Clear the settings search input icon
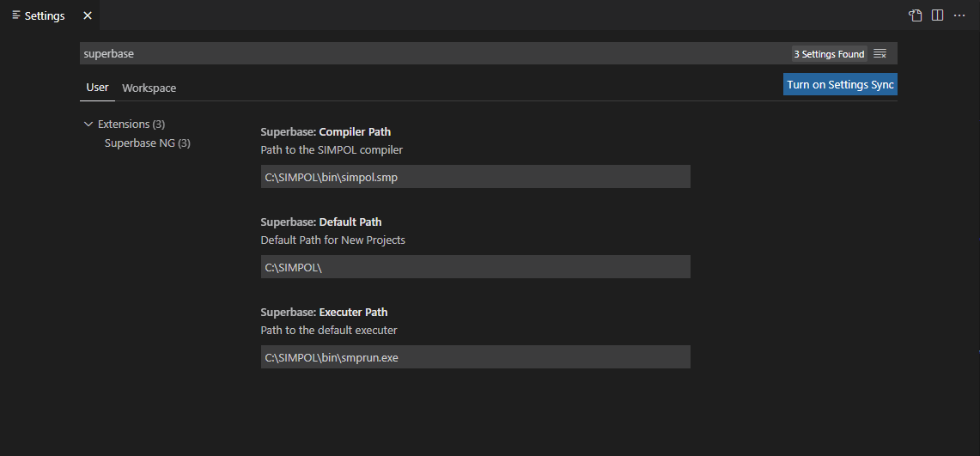This screenshot has height=456, width=980. pos(880,54)
